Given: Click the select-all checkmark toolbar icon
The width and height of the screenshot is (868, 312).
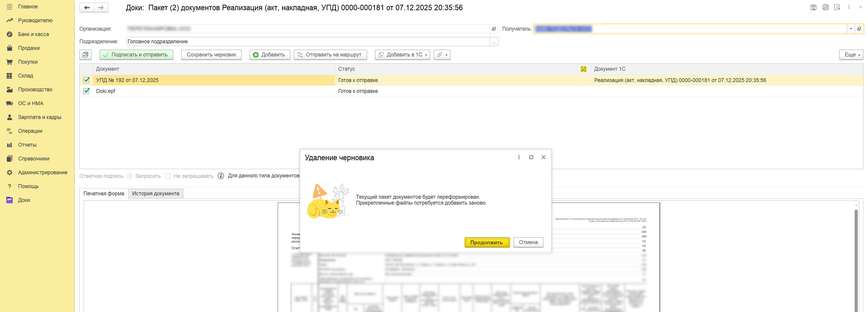Looking at the screenshot, I should 85,55.
